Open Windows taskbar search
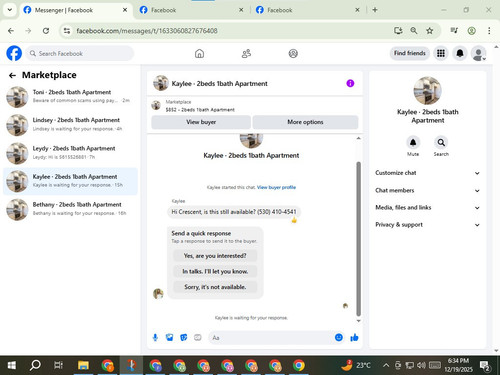Viewport: 500px width, 375px height. click(x=35, y=366)
